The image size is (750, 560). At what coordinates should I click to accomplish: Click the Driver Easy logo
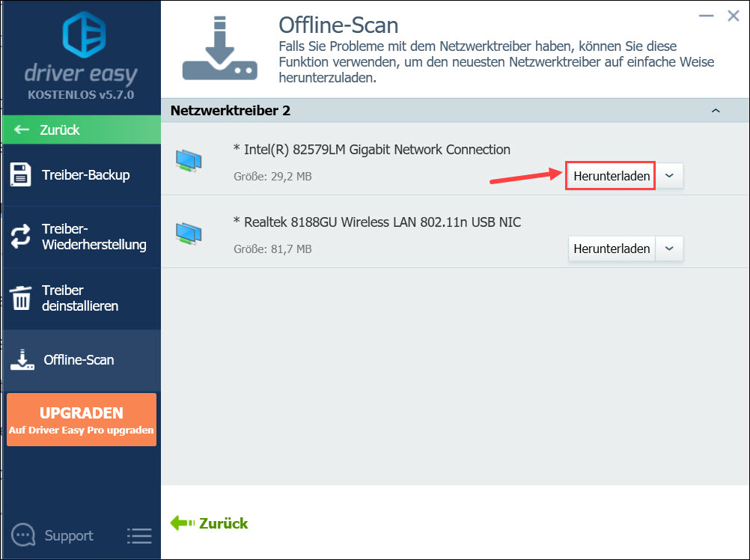point(84,34)
